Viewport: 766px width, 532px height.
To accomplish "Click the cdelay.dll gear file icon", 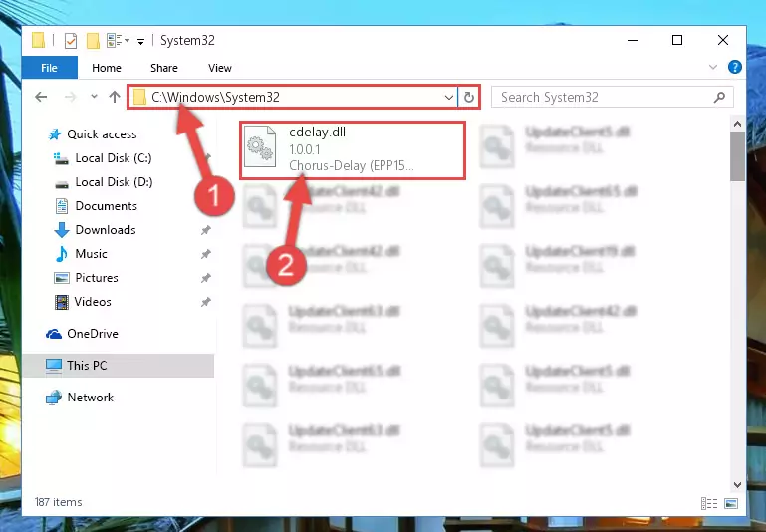I will 260,147.
